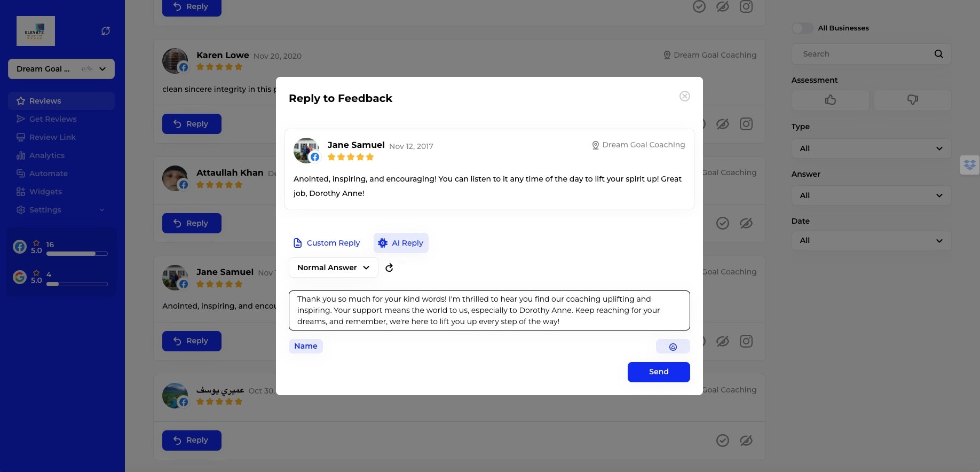This screenshot has height=472, width=980.
Task: Click the thumbs-down assessment filter
Action: coord(912,100)
